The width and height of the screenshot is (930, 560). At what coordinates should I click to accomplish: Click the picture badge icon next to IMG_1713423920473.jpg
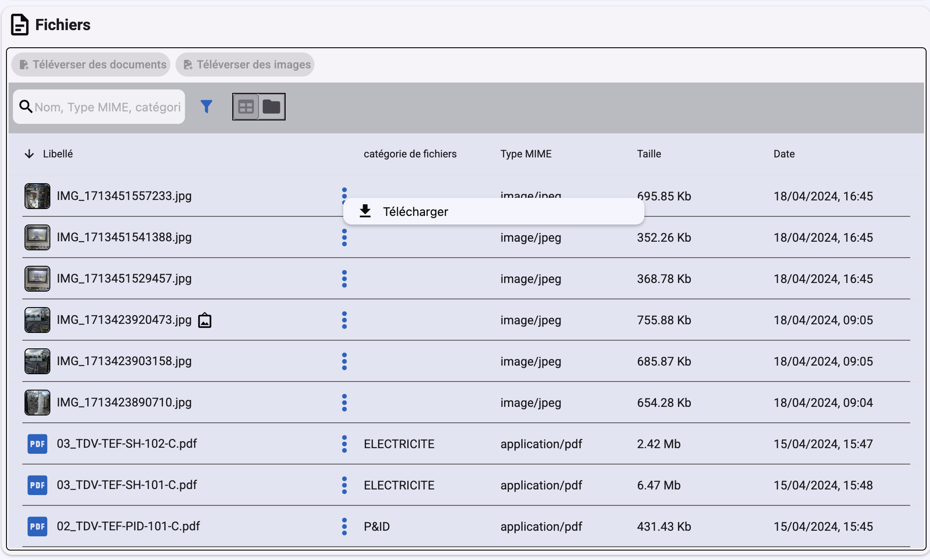pos(205,320)
